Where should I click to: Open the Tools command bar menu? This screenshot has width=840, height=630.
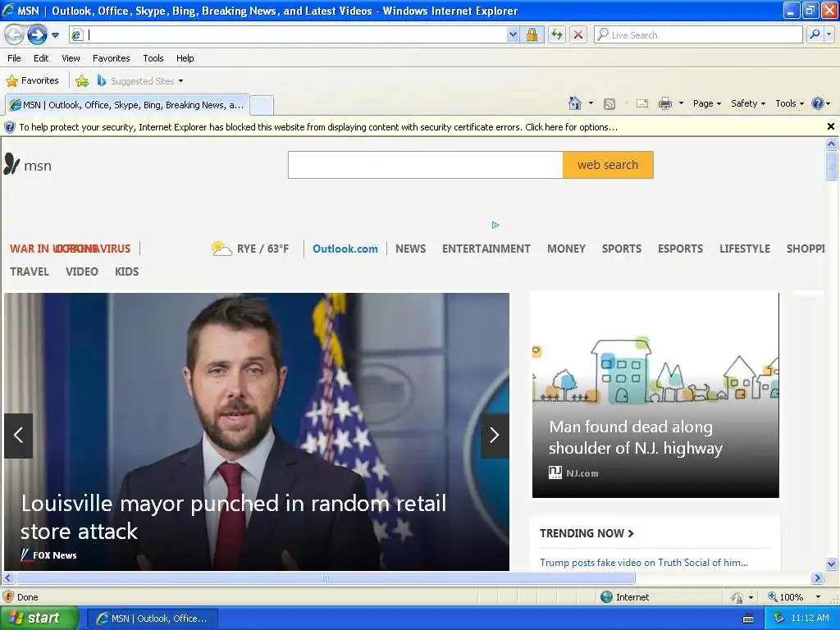tap(789, 103)
